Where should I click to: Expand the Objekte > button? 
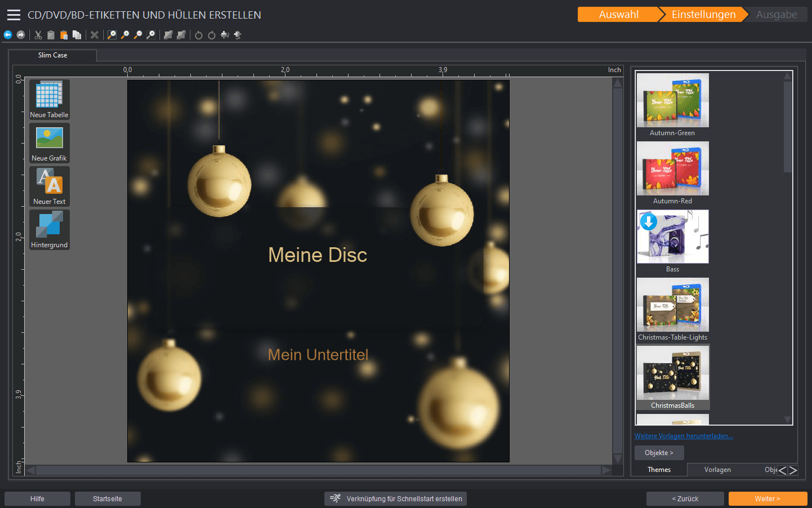[x=659, y=453]
